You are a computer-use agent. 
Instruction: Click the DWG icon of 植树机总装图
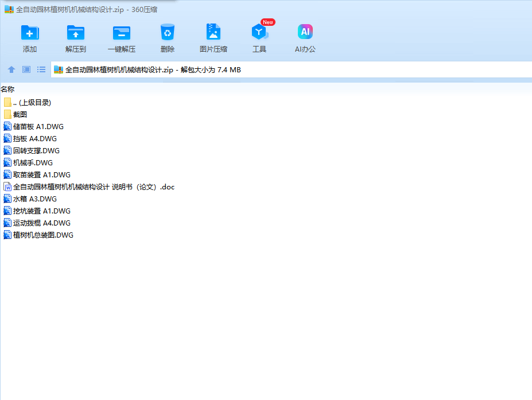(x=7, y=235)
